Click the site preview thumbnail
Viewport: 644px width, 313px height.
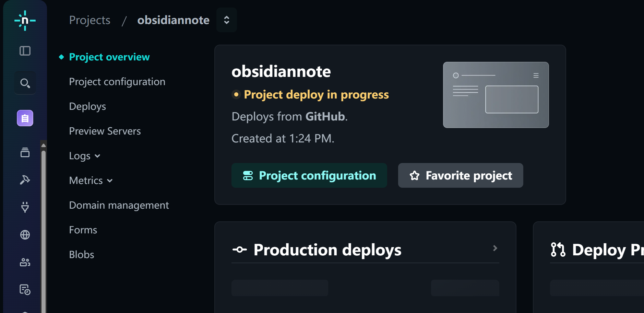tap(496, 95)
